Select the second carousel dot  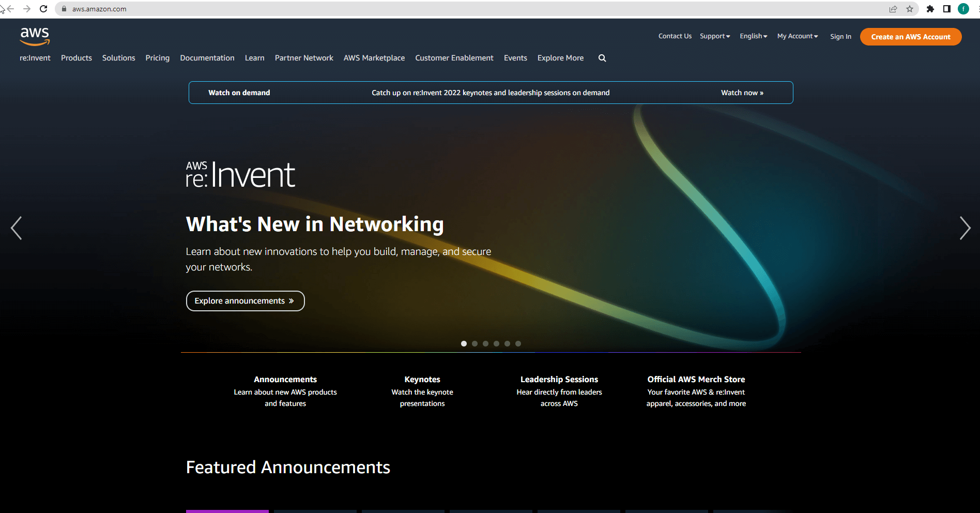pyautogui.click(x=474, y=343)
